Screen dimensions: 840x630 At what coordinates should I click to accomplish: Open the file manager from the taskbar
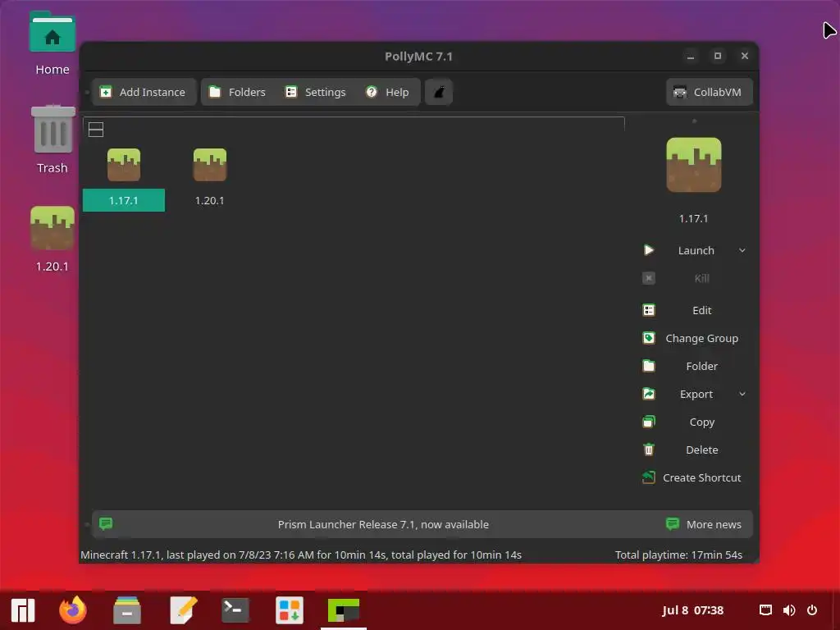click(127, 610)
